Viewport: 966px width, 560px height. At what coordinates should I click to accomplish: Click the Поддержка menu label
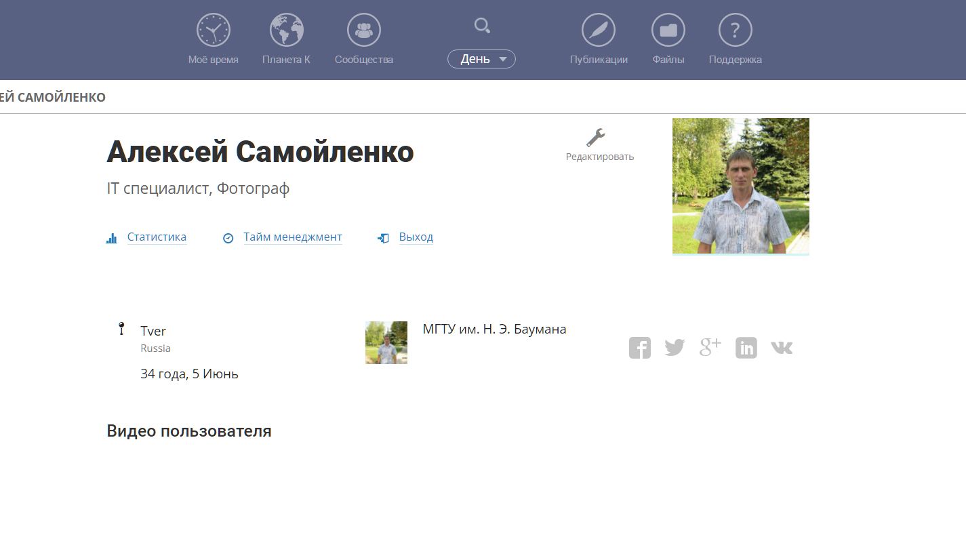736,60
